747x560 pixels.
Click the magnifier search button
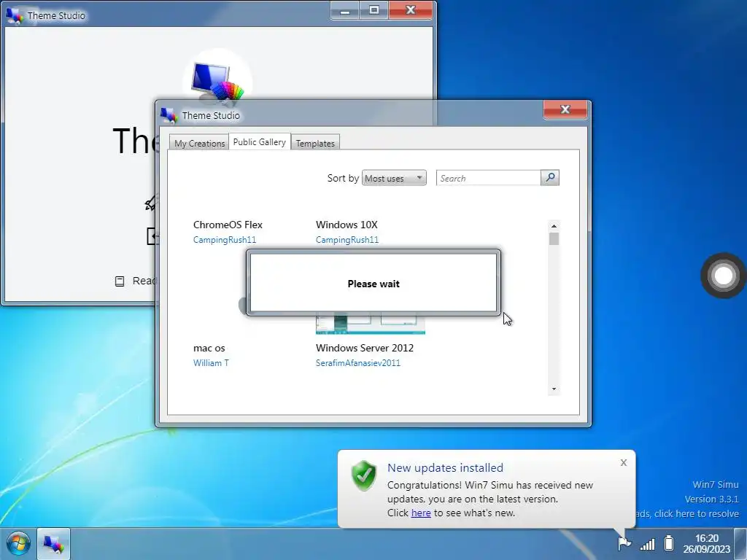pyautogui.click(x=550, y=178)
